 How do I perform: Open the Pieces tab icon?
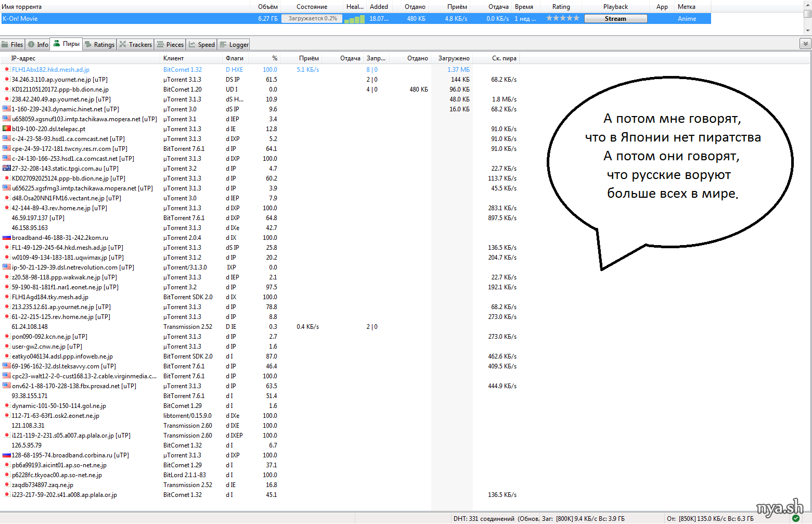(x=160, y=45)
